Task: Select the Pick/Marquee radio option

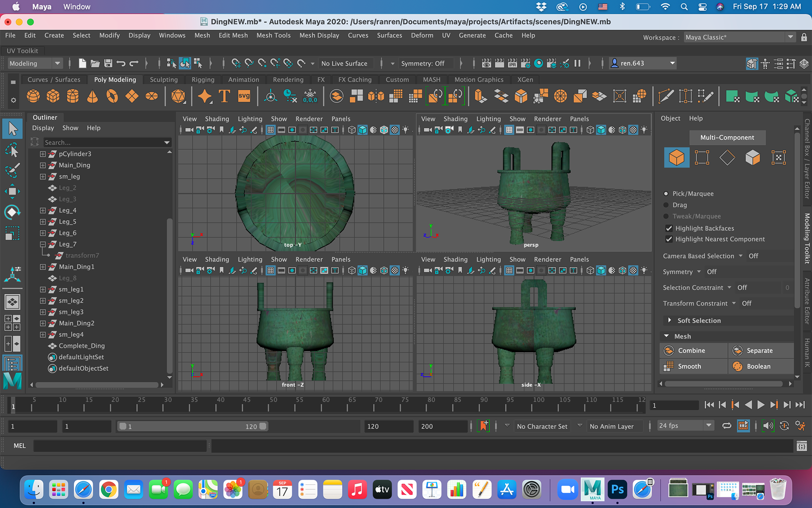Action: [666, 193]
